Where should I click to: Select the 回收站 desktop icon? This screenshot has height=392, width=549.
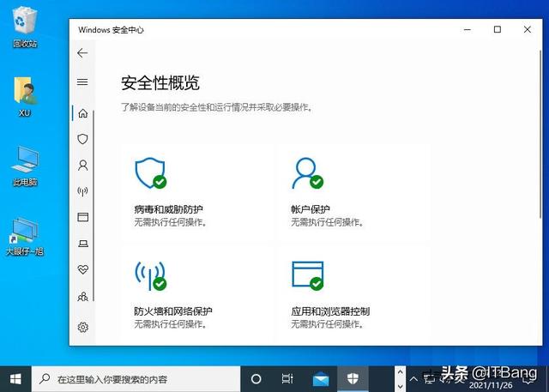click(x=25, y=27)
